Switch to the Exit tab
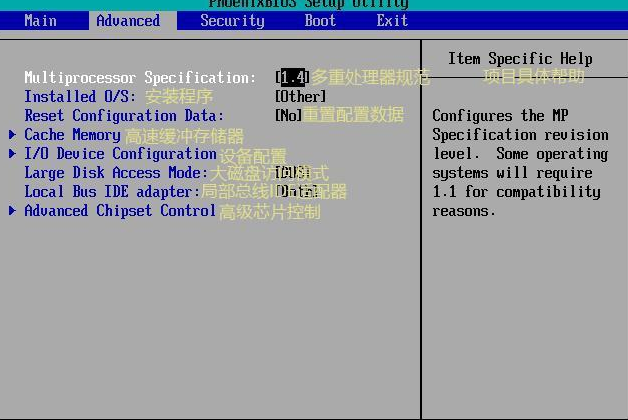Image resolution: width=628 pixels, height=420 pixels. tap(392, 20)
